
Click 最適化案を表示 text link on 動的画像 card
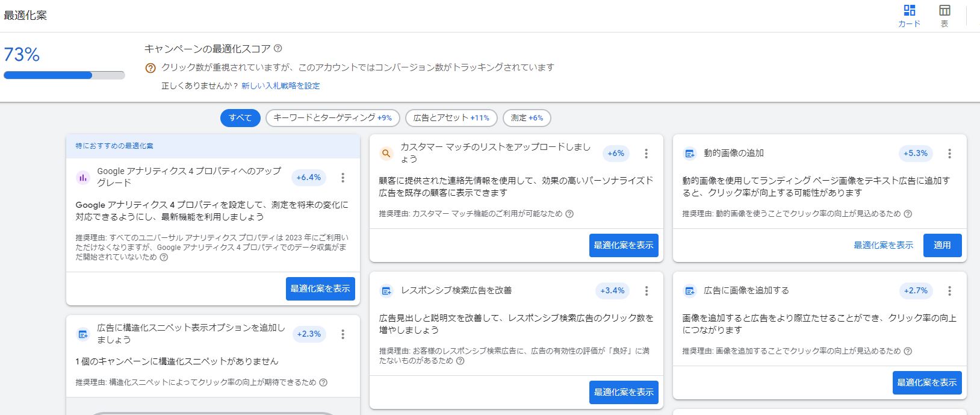(x=883, y=245)
